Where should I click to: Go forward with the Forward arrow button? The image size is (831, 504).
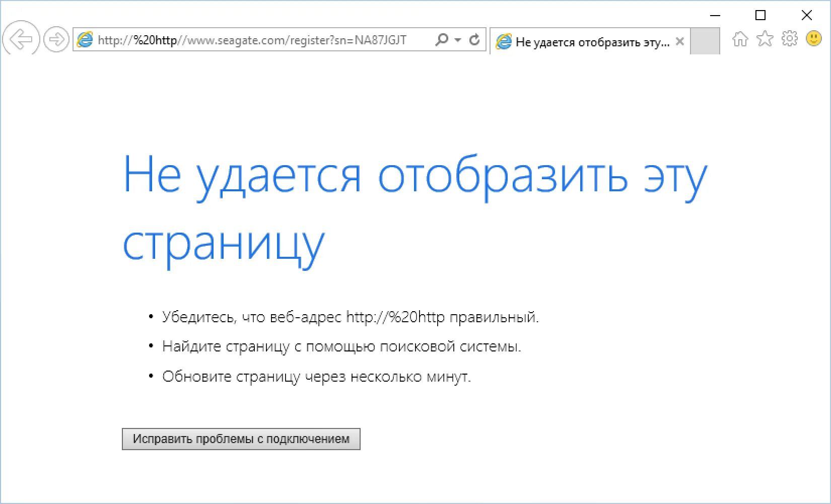pyautogui.click(x=56, y=39)
